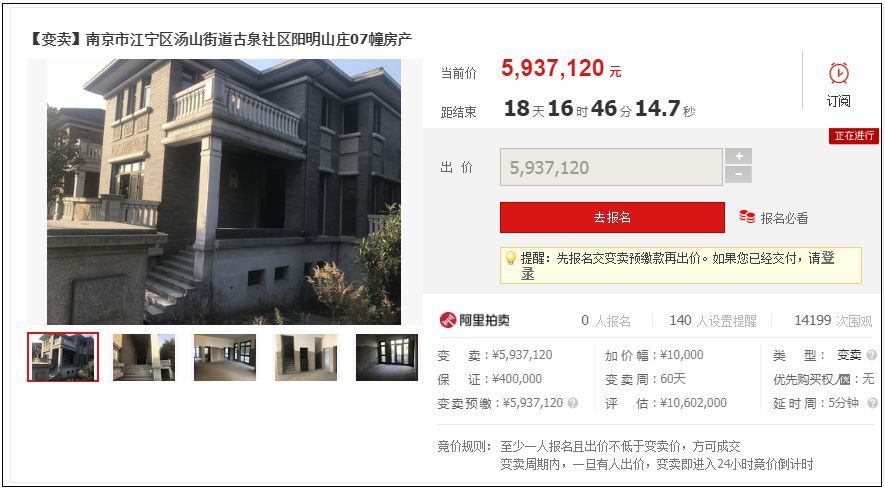This screenshot has width=885, height=489.
Task: Select the third empty room thumbnail
Action: [225, 357]
